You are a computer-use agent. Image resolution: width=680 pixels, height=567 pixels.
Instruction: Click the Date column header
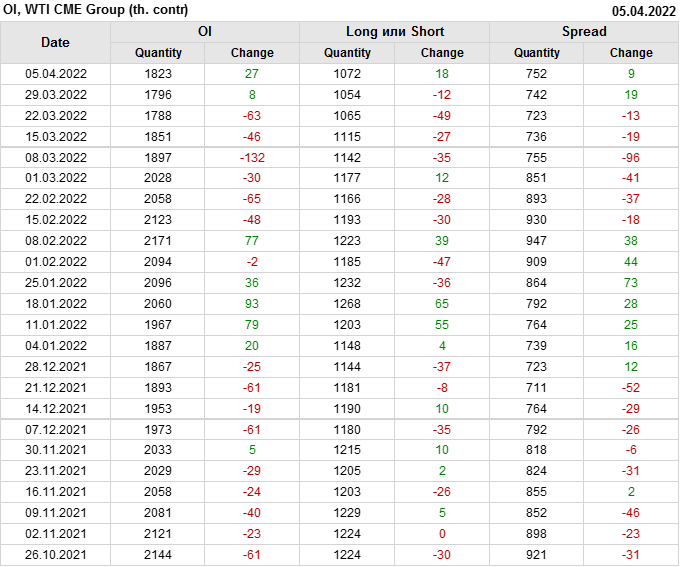(55, 42)
